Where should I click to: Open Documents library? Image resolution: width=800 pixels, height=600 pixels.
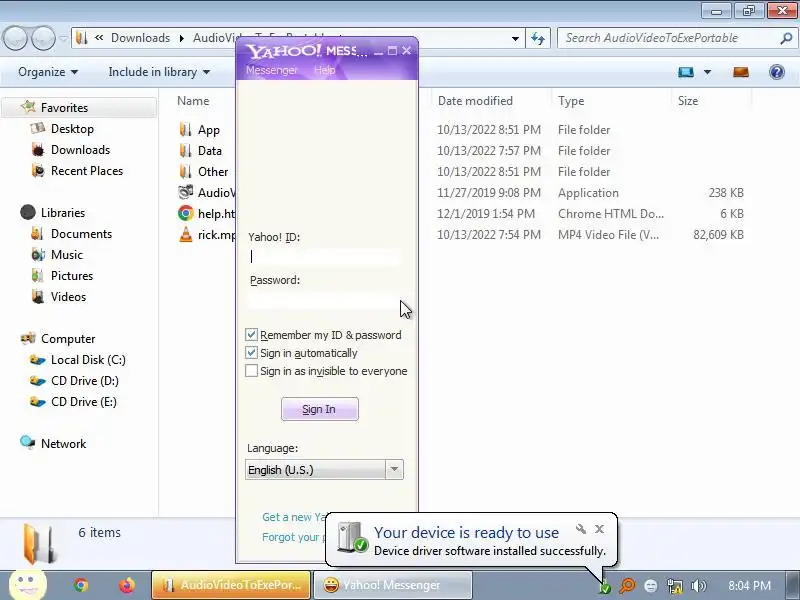[x=81, y=233]
